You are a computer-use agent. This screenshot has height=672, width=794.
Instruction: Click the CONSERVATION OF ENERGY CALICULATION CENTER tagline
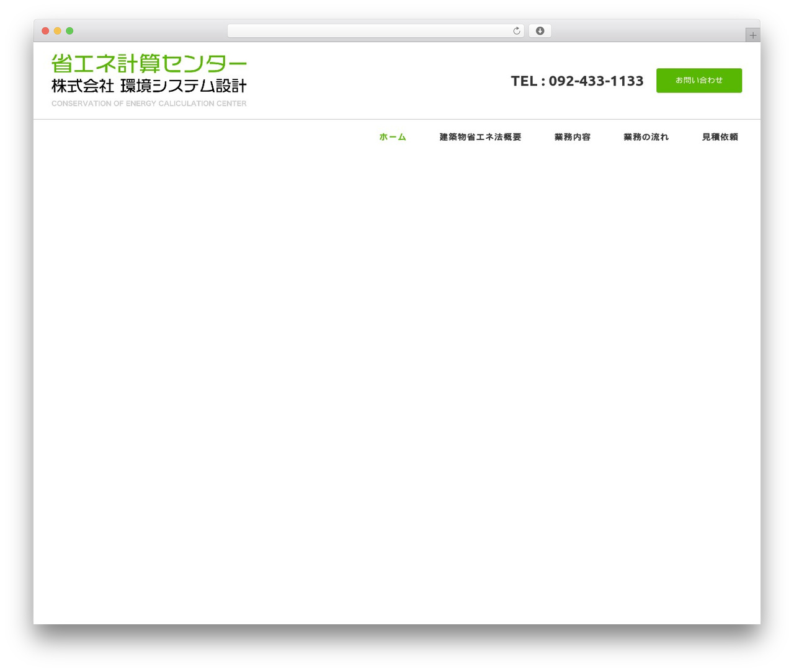149,104
